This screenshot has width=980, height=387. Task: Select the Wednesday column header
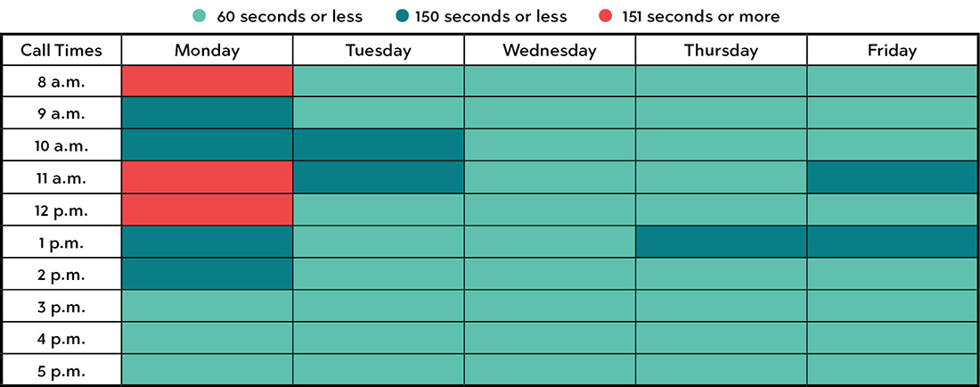549,50
